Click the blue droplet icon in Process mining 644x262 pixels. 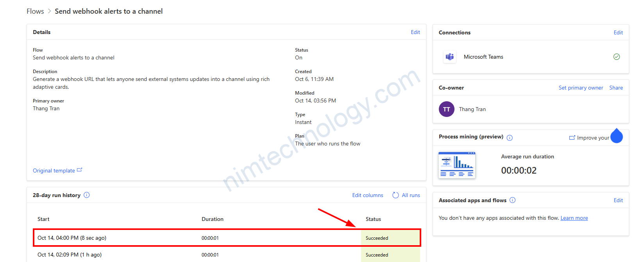coord(616,136)
